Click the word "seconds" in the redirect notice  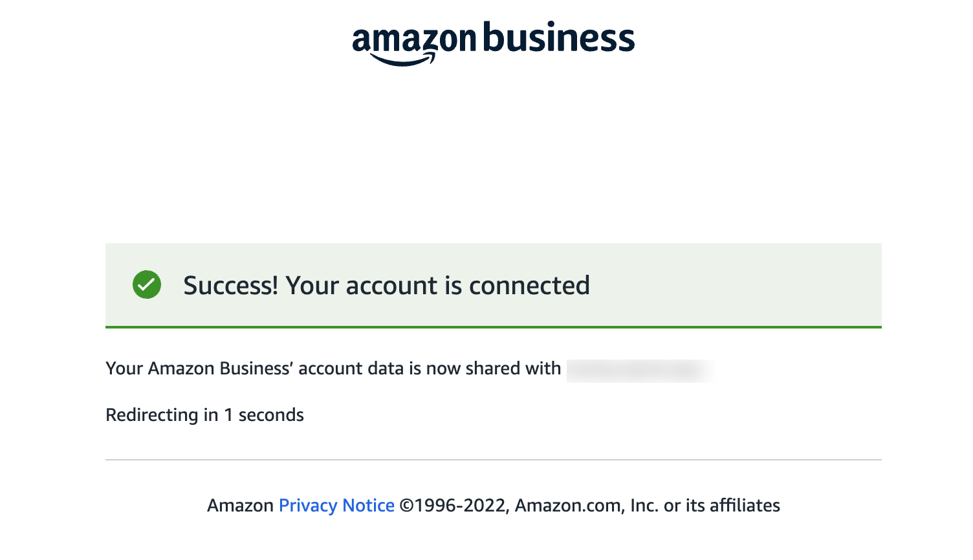tap(271, 415)
